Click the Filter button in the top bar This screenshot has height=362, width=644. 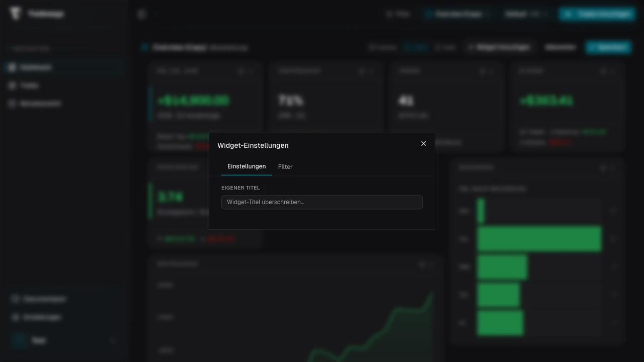[x=397, y=15]
